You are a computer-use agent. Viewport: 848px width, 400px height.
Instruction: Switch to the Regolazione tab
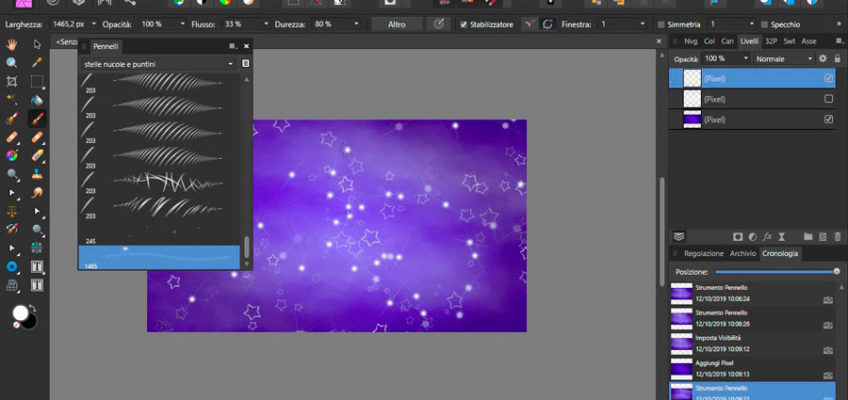click(x=704, y=253)
